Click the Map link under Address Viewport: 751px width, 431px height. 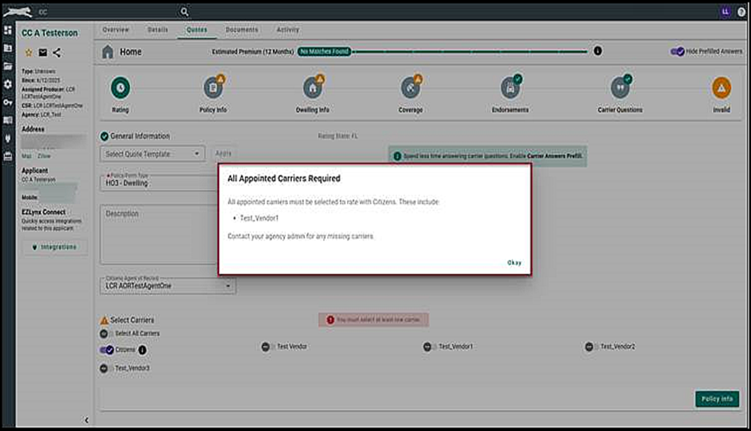(26, 156)
